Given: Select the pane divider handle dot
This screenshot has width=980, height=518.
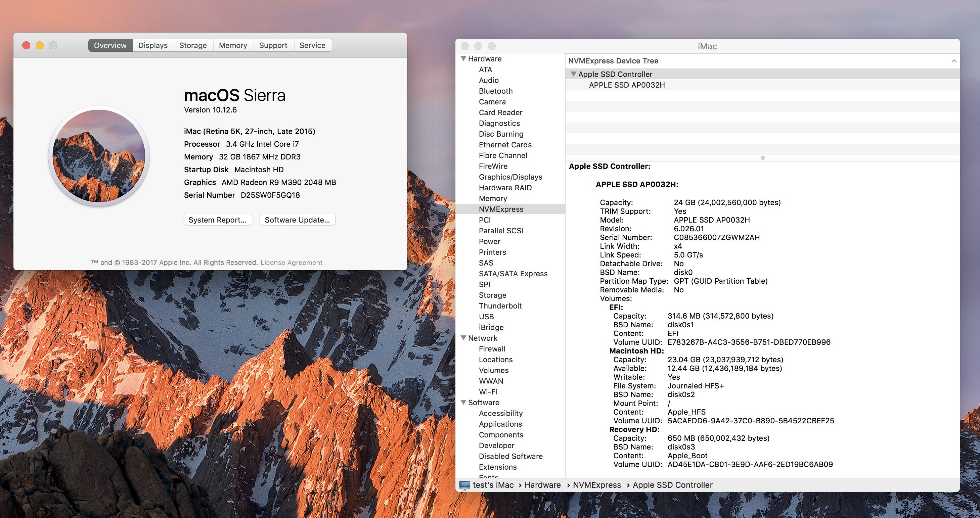Looking at the screenshot, I should tap(762, 158).
